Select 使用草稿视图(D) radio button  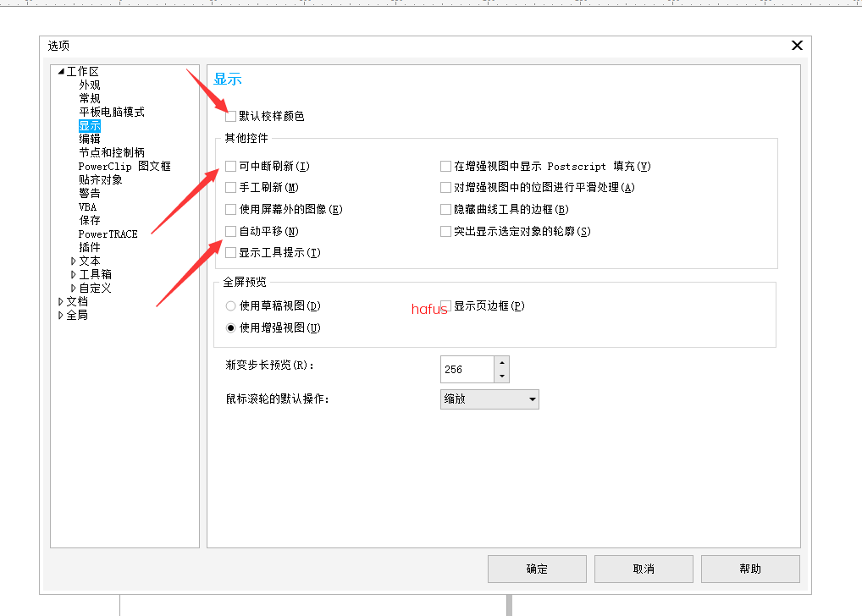click(231, 305)
